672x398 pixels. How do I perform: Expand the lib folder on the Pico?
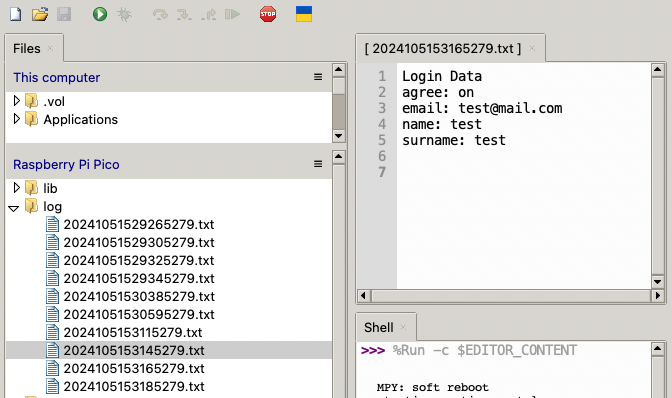coord(16,188)
